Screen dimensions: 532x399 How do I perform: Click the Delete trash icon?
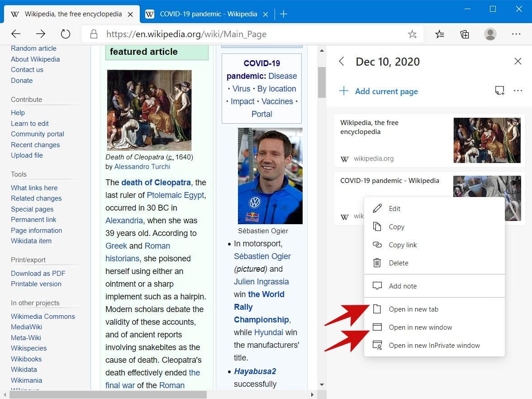(x=377, y=263)
